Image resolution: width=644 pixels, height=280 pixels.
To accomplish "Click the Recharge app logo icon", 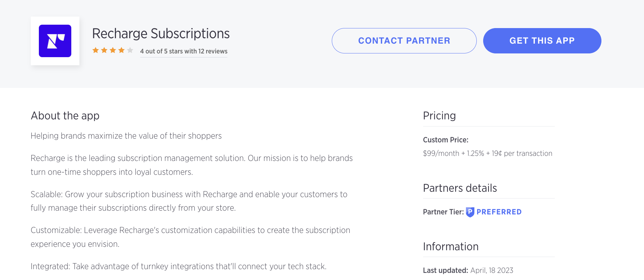I will 55,41.
